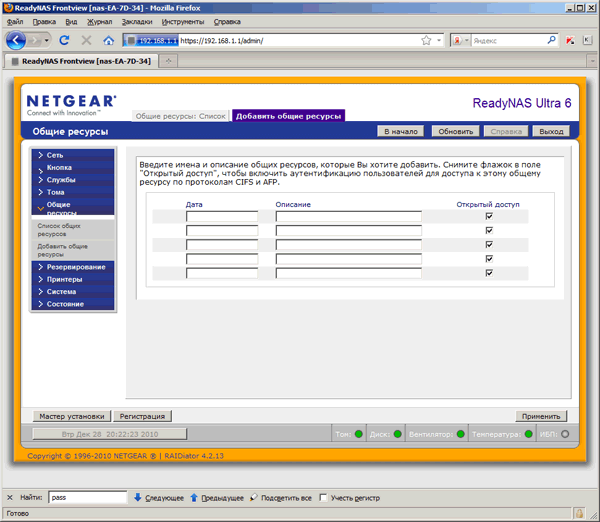Expand the Резервирование sidebar section
The width and height of the screenshot is (600, 522).
pyautogui.click(x=73, y=267)
